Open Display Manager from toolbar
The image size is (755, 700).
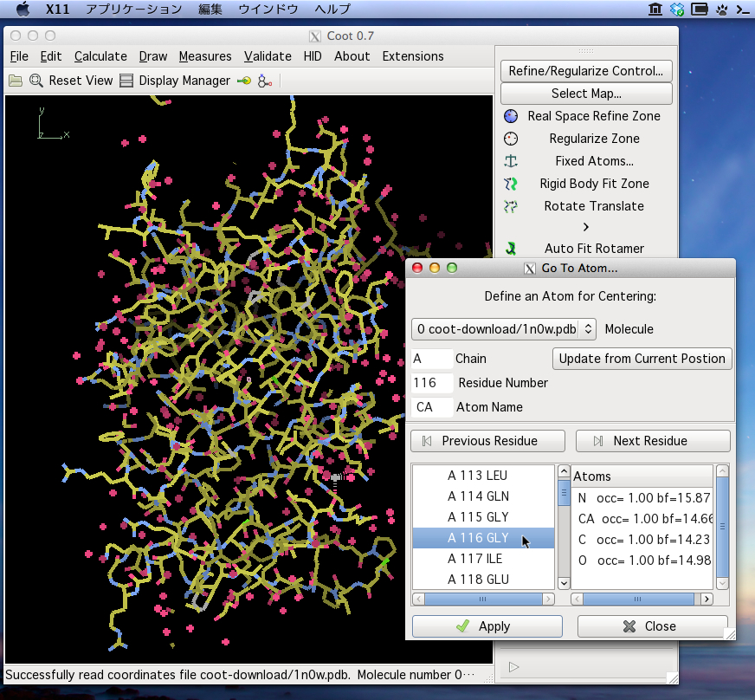[175, 81]
